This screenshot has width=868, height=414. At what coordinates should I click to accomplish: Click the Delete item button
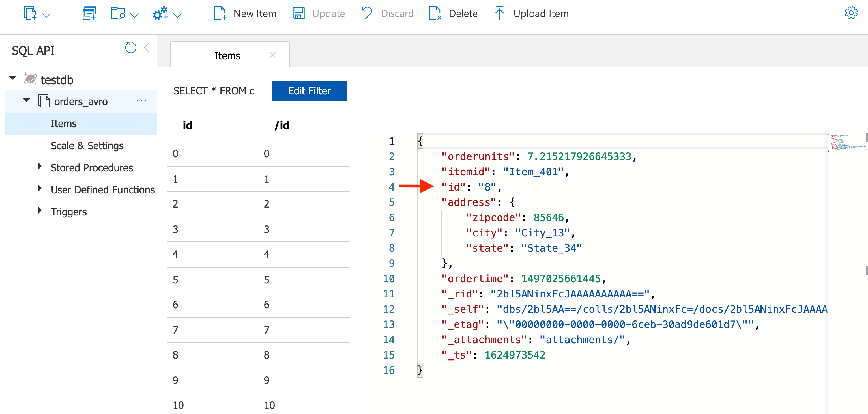coord(453,14)
